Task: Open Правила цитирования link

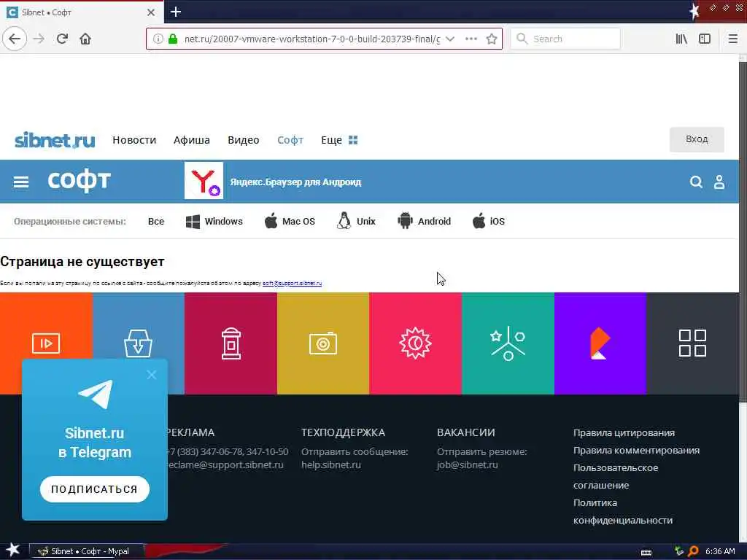Action: [624, 433]
